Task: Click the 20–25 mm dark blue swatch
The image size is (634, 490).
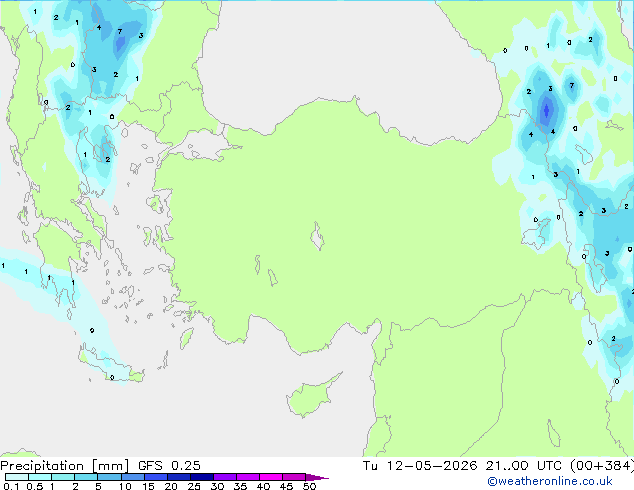Action: coord(179,477)
